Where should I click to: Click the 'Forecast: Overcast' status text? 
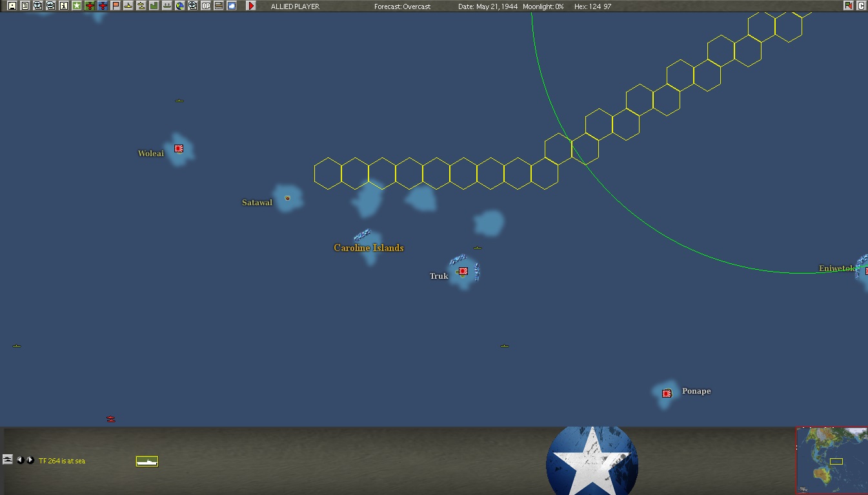402,6
